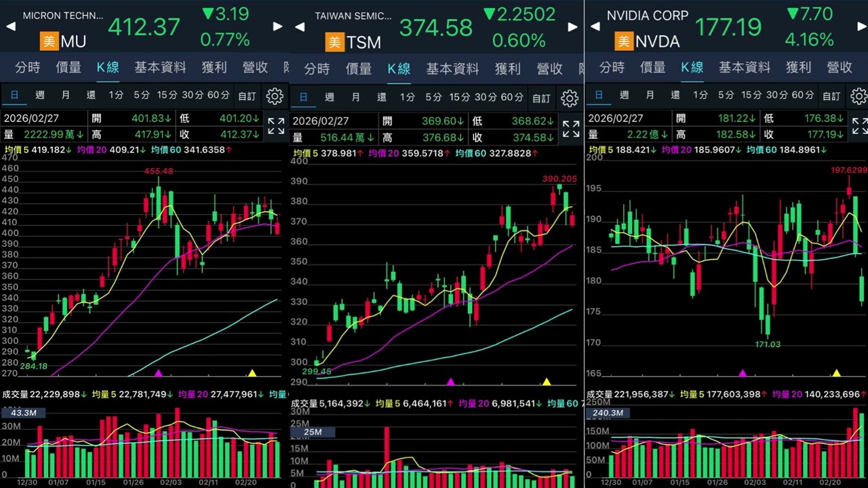868x488 pixels.
Task: Go to next stock in MU panel
Action: pos(277,26)
